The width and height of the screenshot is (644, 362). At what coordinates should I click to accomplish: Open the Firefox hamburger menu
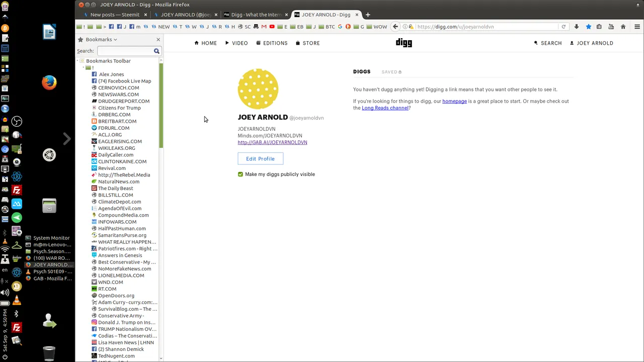coord(637,27)
